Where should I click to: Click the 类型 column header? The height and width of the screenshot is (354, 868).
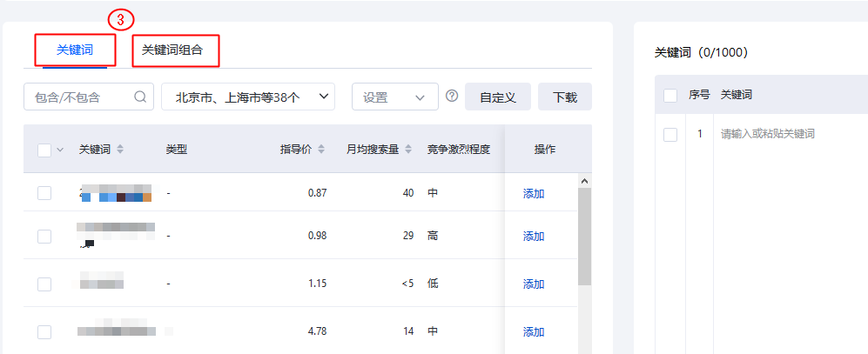click(177, 150)
